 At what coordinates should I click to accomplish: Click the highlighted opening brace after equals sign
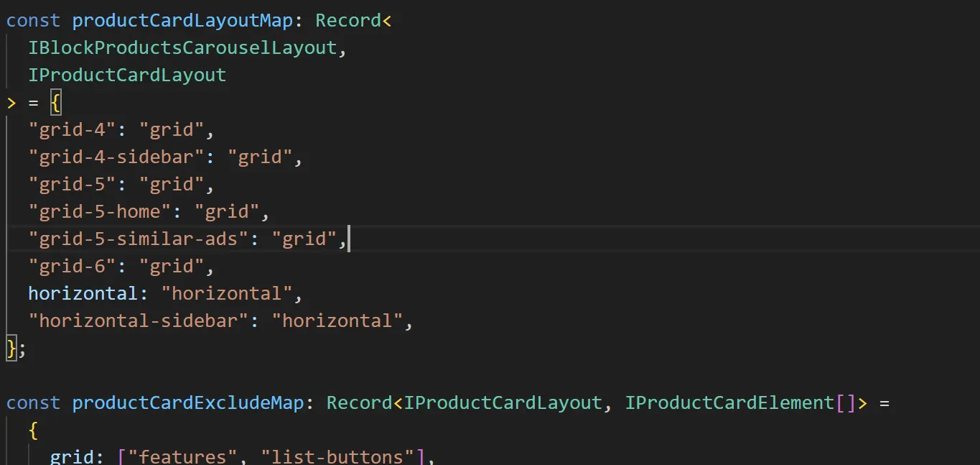click(56, 103)
